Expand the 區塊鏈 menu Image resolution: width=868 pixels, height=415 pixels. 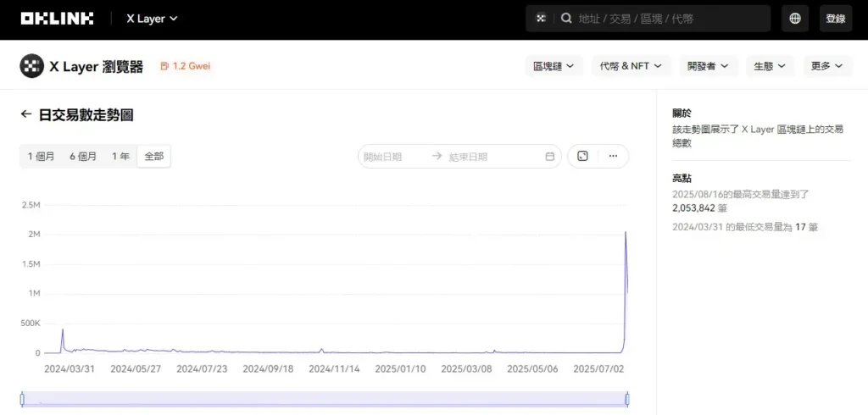pyautogui.click(x=554, y=66)
